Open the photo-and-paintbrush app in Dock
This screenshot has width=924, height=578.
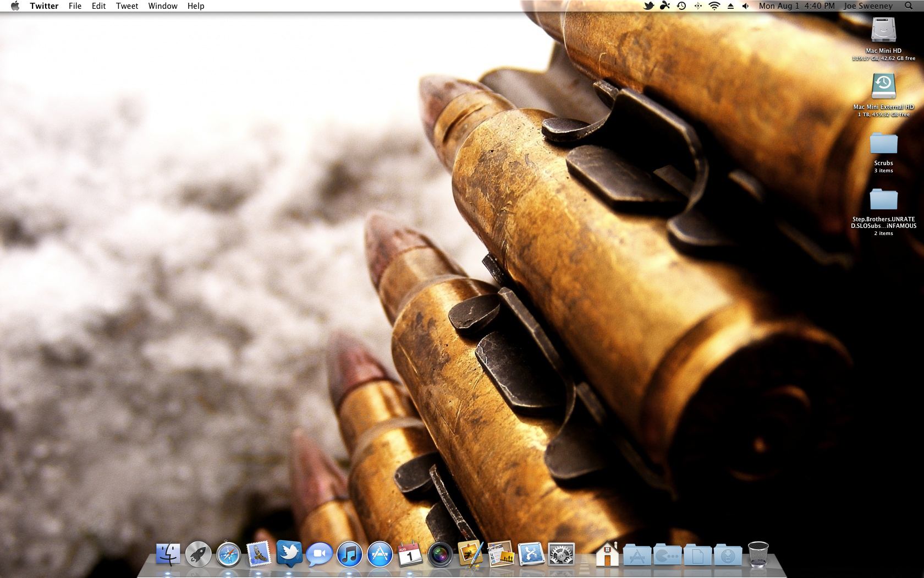tap(470, 554)
